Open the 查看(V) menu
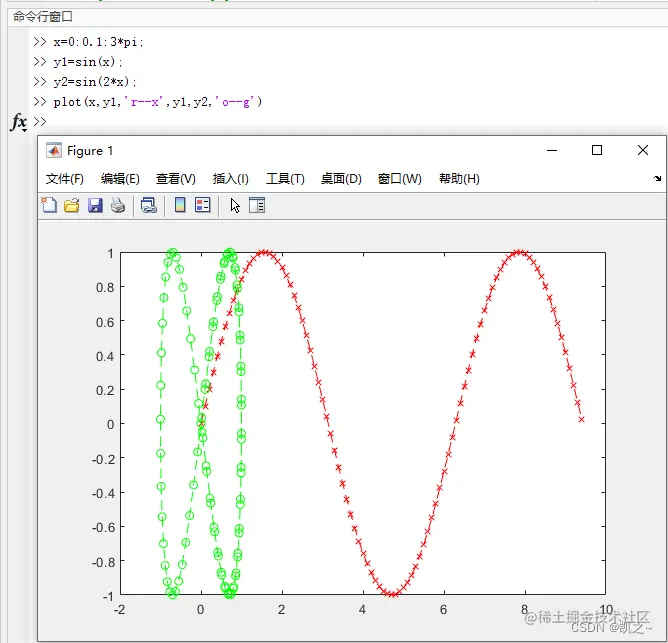The height and width of the screenshot is (643, 668). [176, 179]
